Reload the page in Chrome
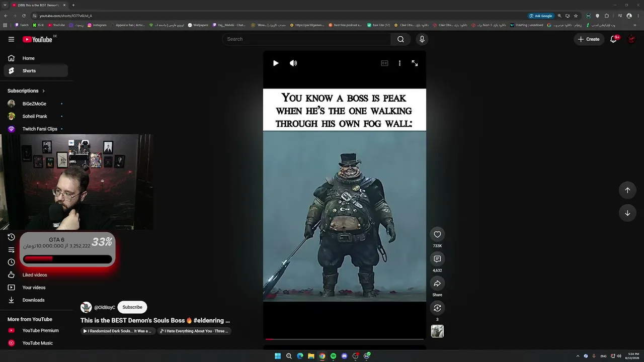644x362 pixels. 23,16
